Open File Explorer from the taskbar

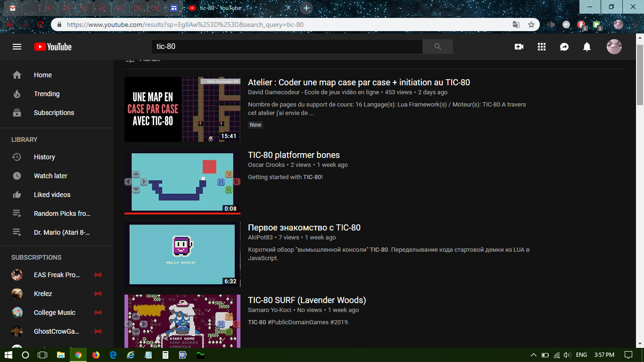click(61, 355)
